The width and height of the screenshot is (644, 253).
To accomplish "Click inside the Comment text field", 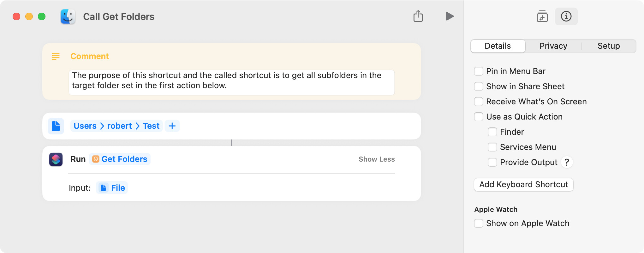I will pos(232,82).
